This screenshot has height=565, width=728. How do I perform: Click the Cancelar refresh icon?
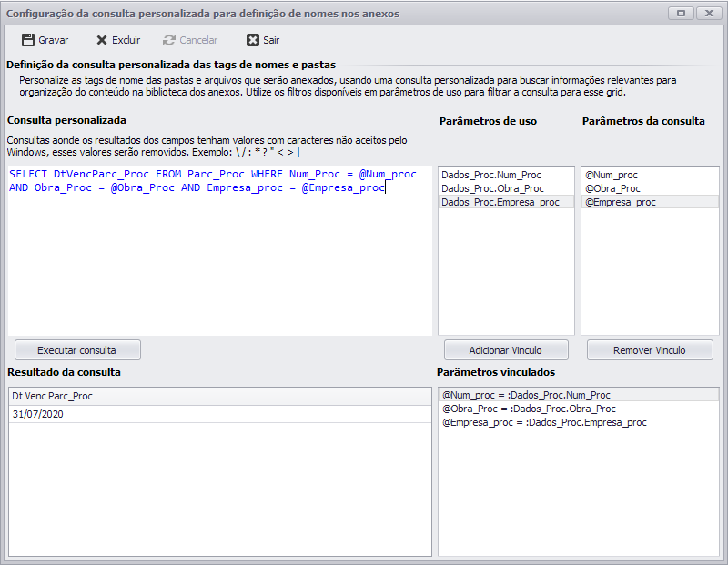[x=169, y=40]
